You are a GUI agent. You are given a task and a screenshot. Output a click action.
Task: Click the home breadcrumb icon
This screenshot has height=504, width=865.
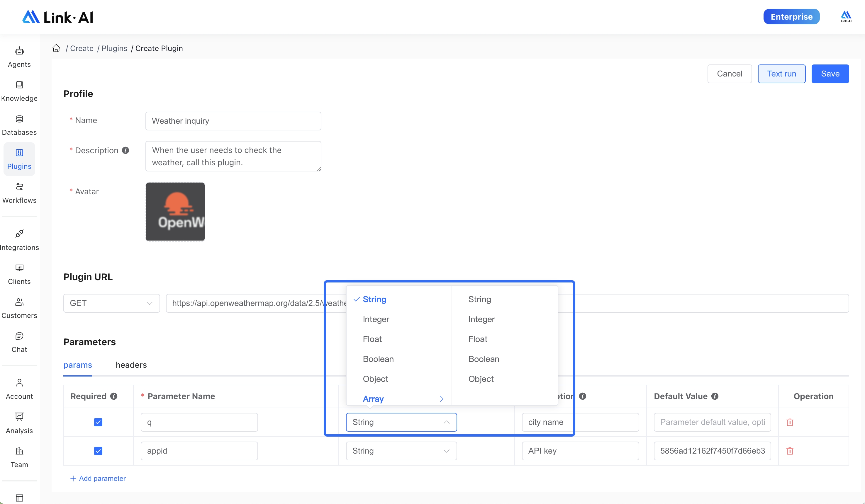pos(56,48)
